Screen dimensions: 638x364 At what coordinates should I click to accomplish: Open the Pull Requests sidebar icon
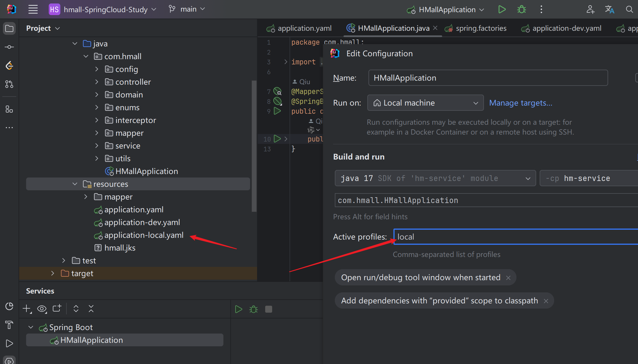pyautogui.click(x=9, y=84)
